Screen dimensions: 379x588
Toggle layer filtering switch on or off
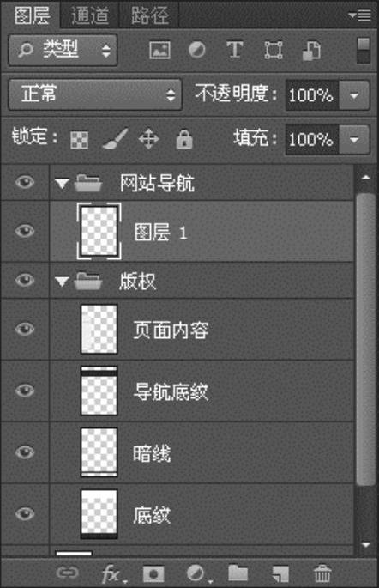pos(364,50)
